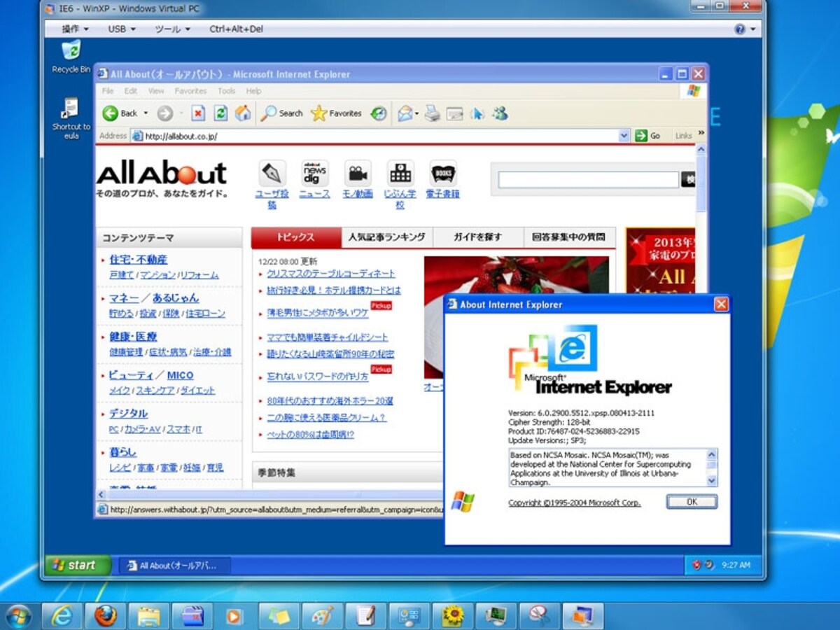Open the Search magnifier toolbar button
This screenshot has height=630, width=840.
tap(282, 113)
